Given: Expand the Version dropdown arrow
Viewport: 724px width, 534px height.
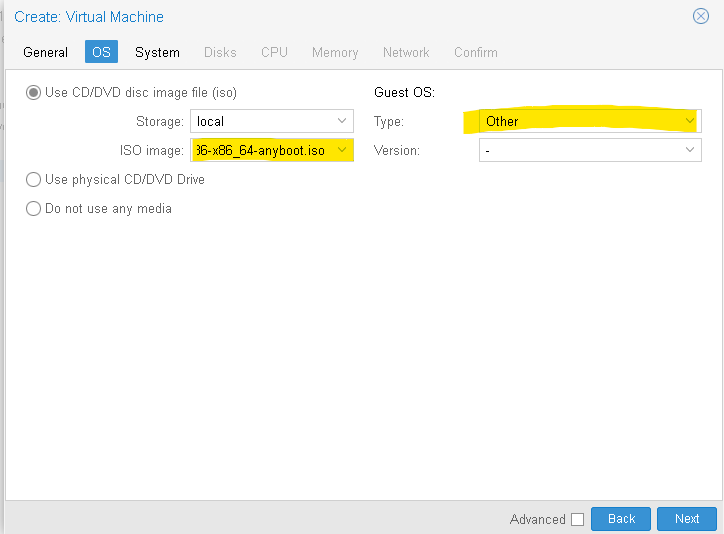Looking at the screenshot, I should point(689,150).
